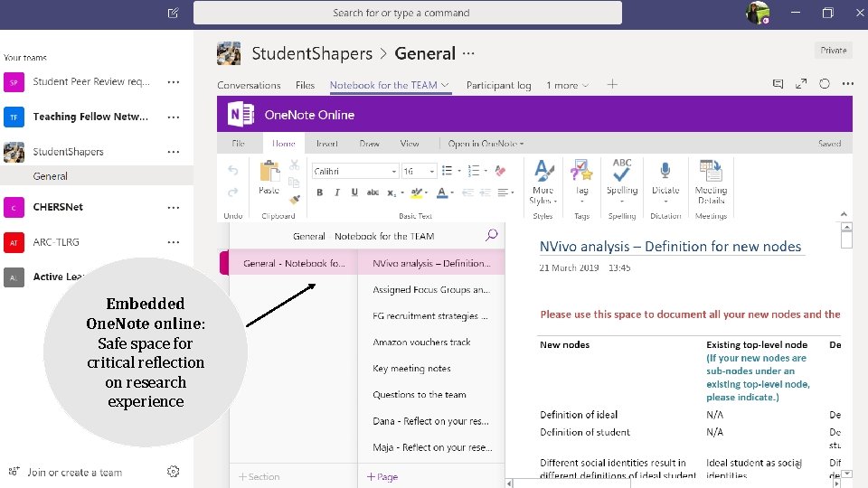Search notebook with magnifier icon
Screen dimensions: 868x488
pyautogui.click(x=492, y=235)
